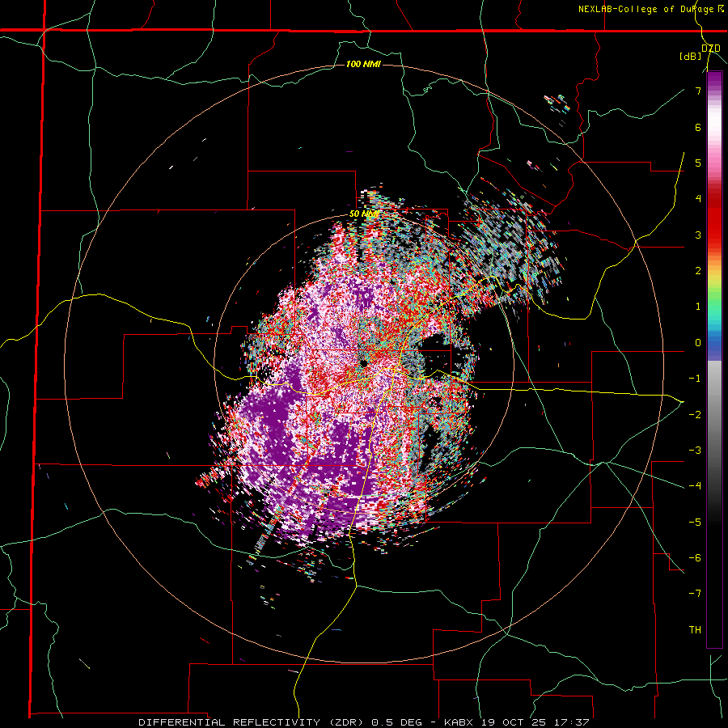Click the TH label on the legend

coord(695,629)
